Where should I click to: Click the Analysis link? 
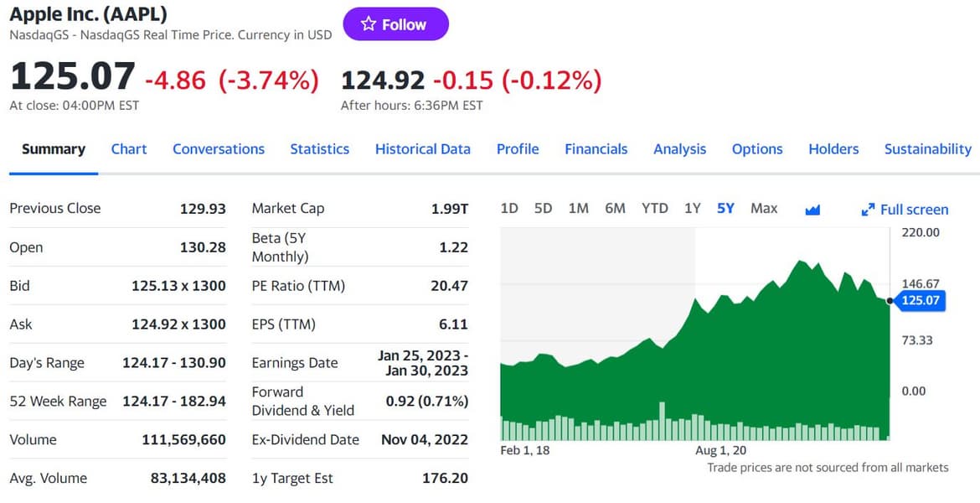[680, 149]
